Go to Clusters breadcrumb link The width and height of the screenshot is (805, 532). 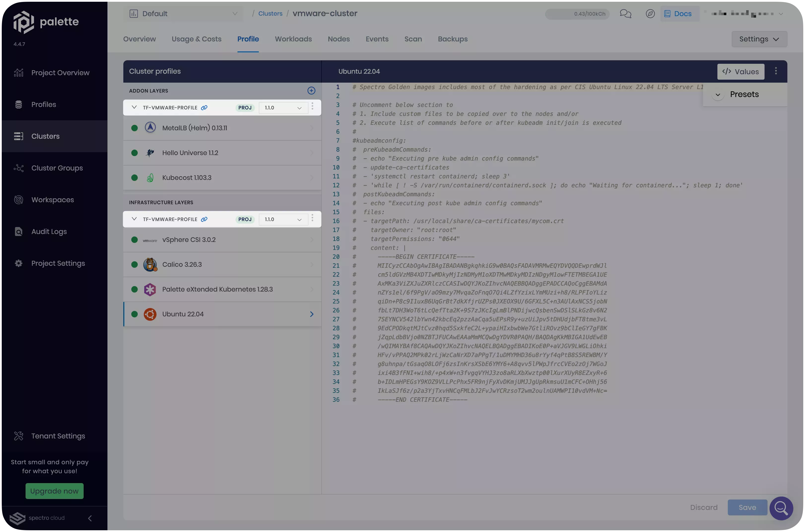(270, 14)
